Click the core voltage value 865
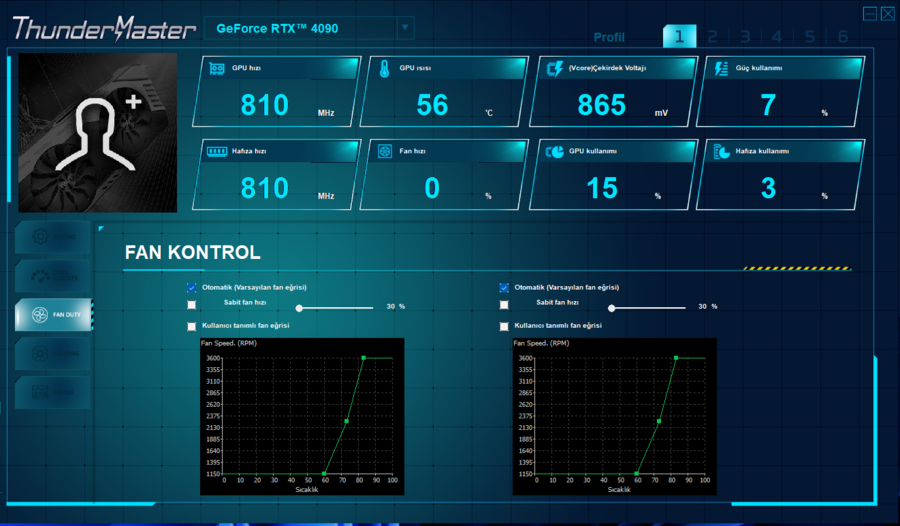 click(x=602, y=105)
